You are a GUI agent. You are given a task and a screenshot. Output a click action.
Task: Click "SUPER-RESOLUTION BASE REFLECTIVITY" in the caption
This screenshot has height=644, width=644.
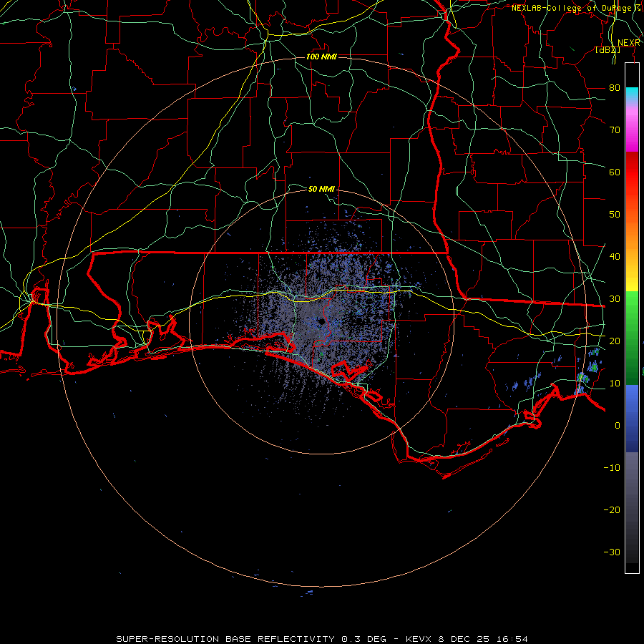coord(225,639)
